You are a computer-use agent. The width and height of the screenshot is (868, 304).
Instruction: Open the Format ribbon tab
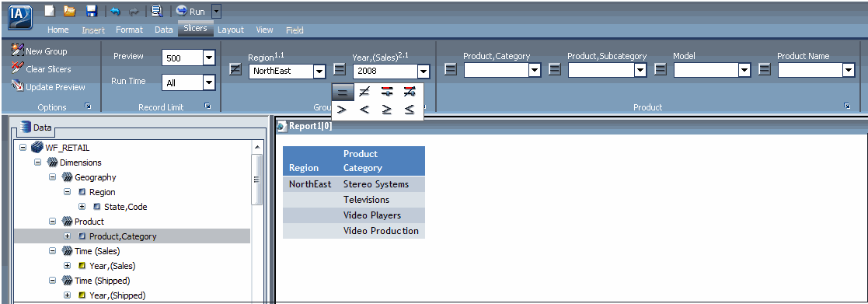(x=129, y=30)
